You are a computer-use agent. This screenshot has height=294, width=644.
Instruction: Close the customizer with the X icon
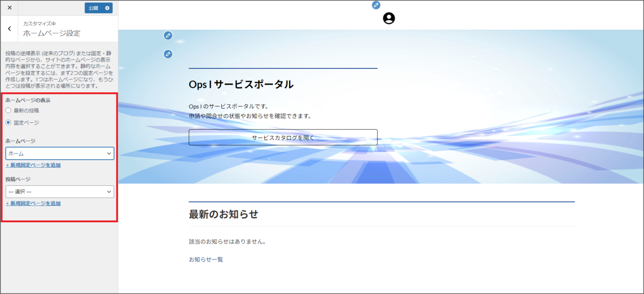9,8
